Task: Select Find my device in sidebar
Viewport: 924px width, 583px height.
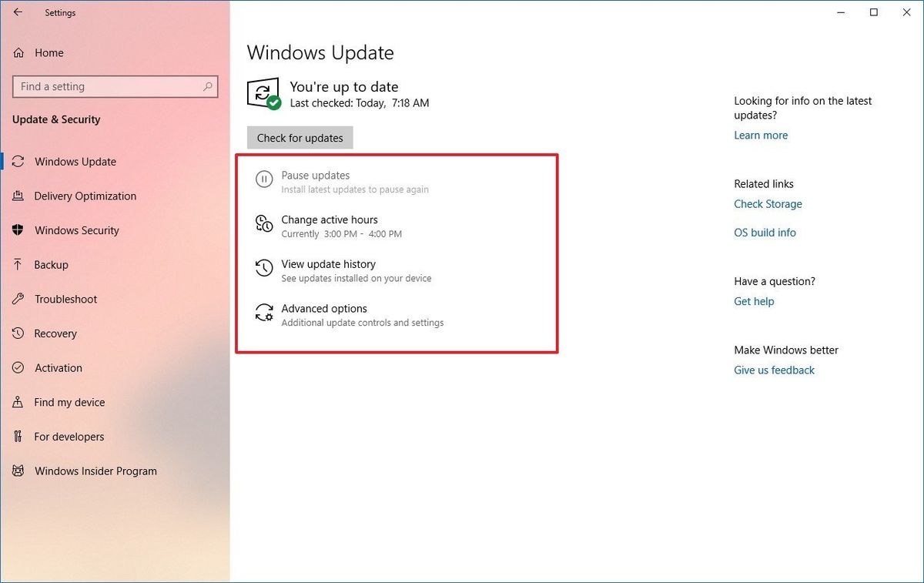Action: 69,402
